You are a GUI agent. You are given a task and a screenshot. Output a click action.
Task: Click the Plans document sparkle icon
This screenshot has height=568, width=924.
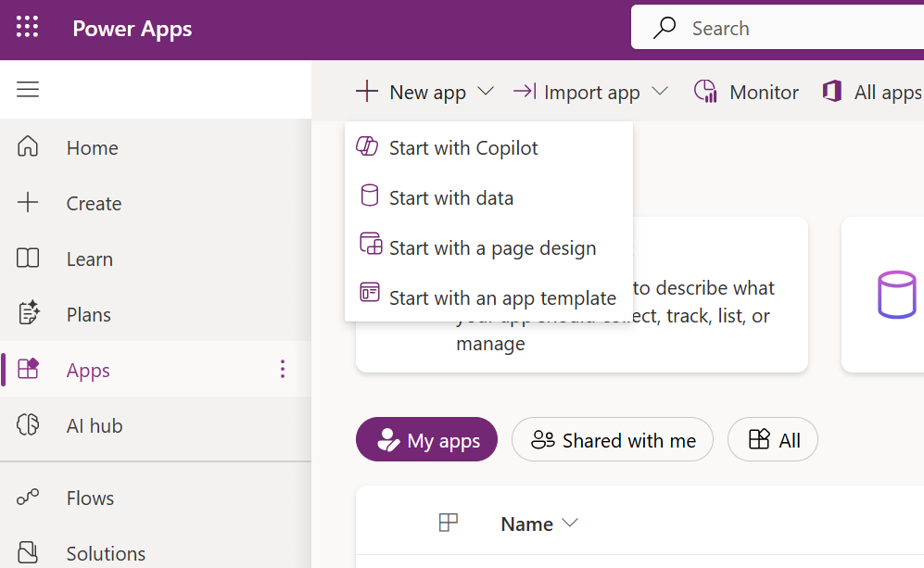click(29, 313)
